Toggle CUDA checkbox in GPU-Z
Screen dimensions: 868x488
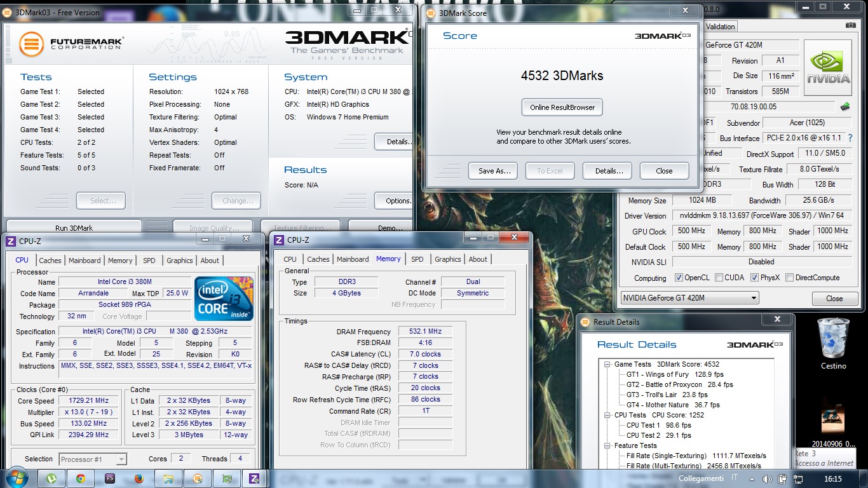719,278
